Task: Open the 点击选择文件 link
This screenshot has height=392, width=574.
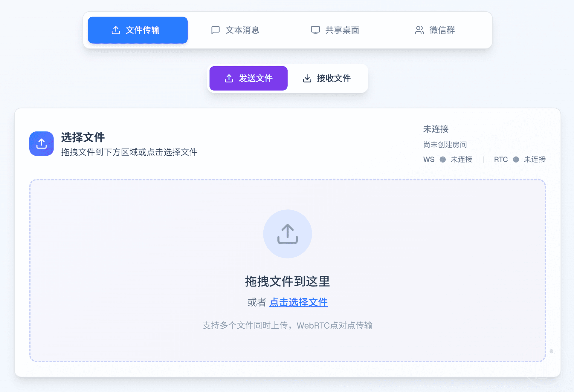Action: pyautogui.click(x=298, y=302)
